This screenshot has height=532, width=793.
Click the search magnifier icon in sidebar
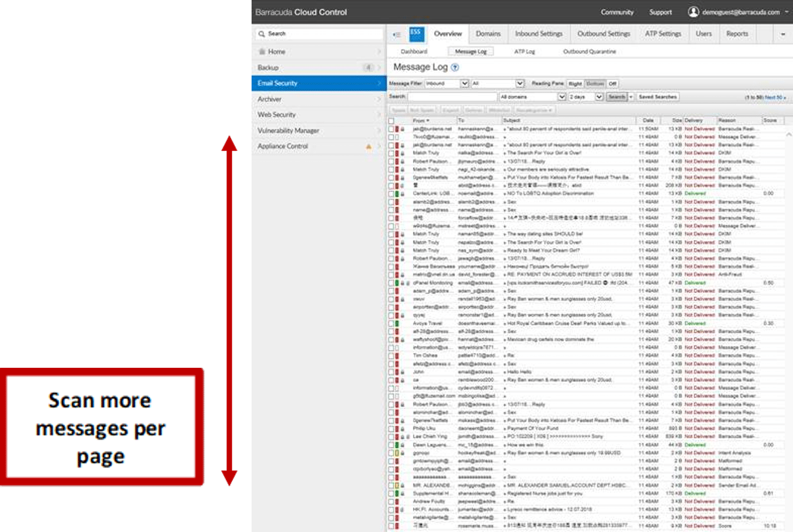[x=262, y=34]
